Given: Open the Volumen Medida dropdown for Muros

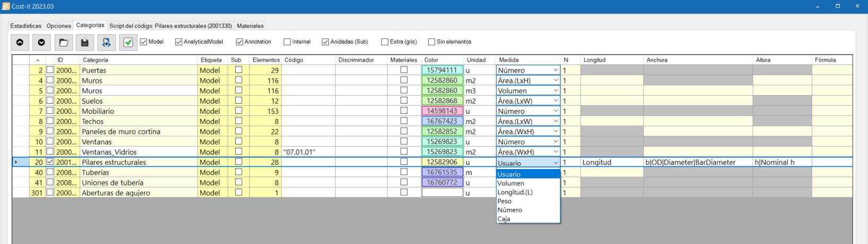Looking at the screenshot, I should tap(556, 90).
